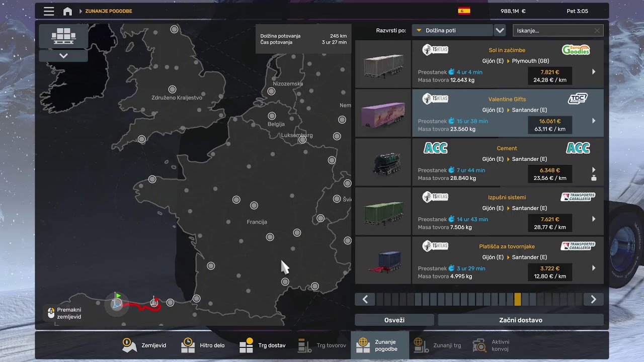Click the city marker above Združeno Kraljestvo
The image size is (644, 362).
pyautogui.click(x=172, y=89)
